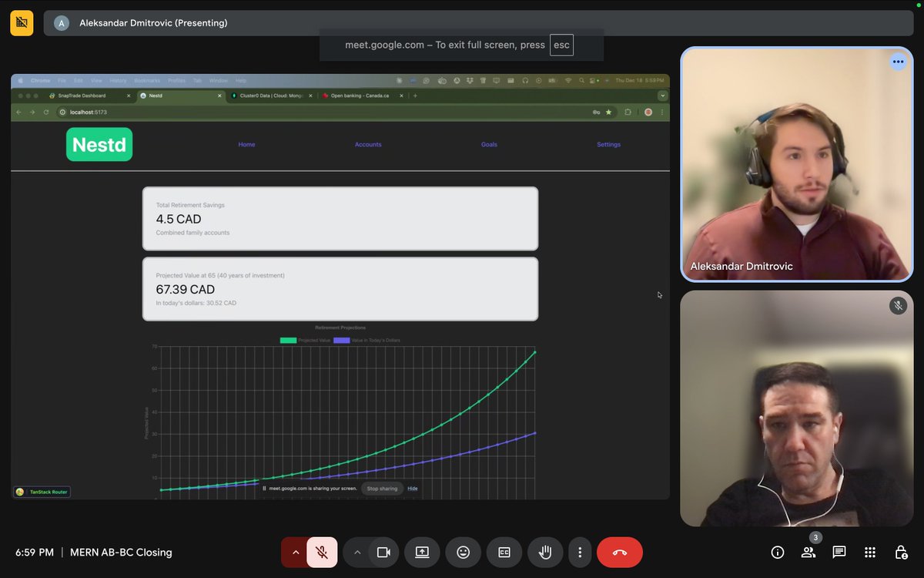Click the Nestd logo
Screen dimensions: 924x578
tap(99, 144)
